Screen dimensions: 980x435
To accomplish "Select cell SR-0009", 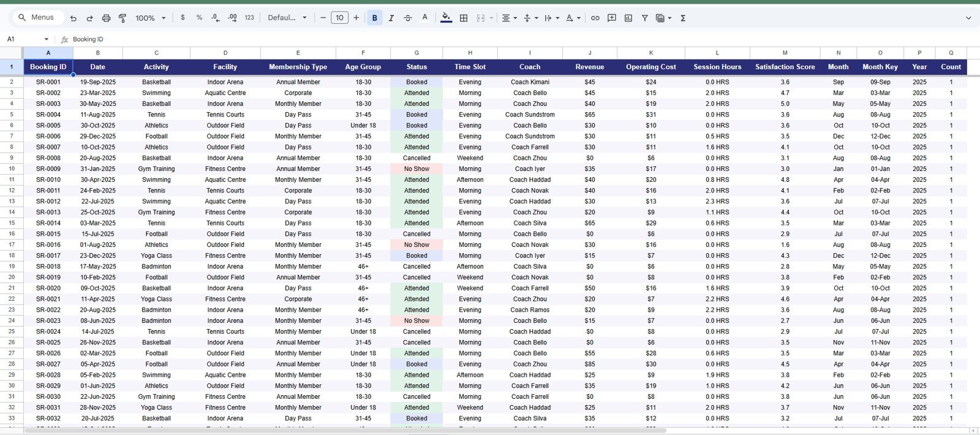I will pos(48,169).
